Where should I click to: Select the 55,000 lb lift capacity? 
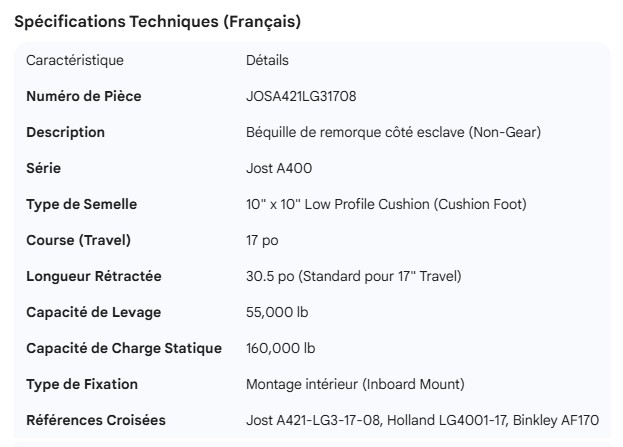(x=277, y=312)
